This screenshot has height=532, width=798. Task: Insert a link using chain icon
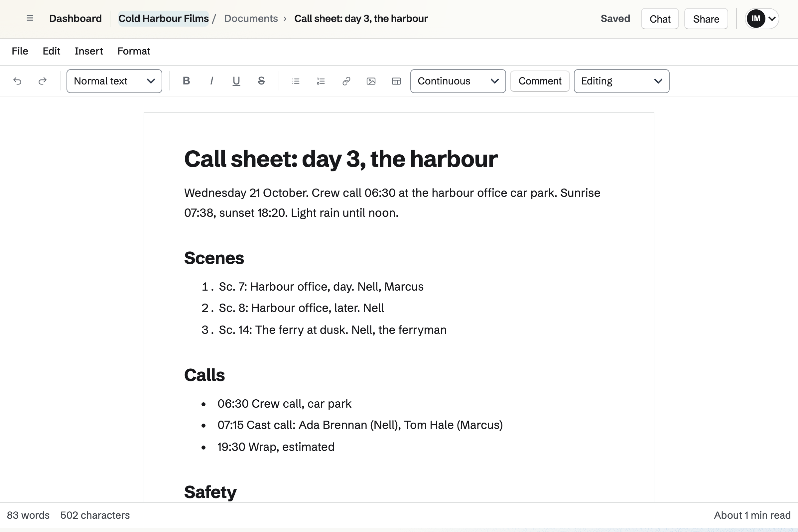point(346,81)
